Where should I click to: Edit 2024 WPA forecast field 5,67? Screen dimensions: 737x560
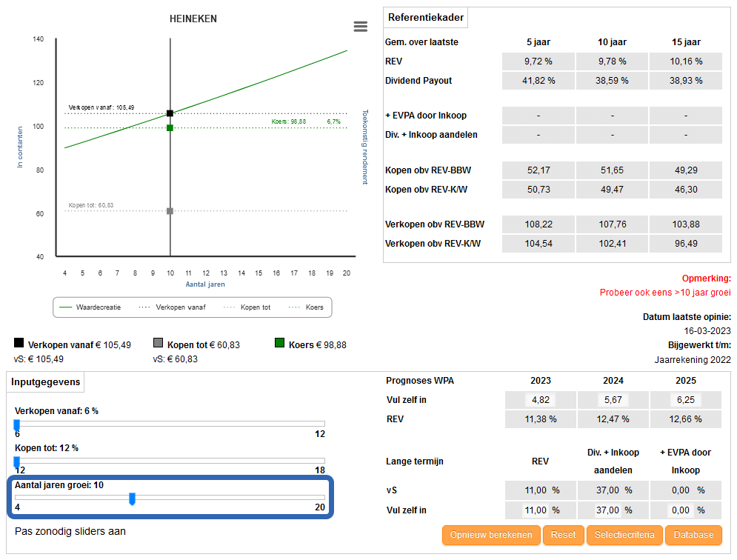(613, 400)
